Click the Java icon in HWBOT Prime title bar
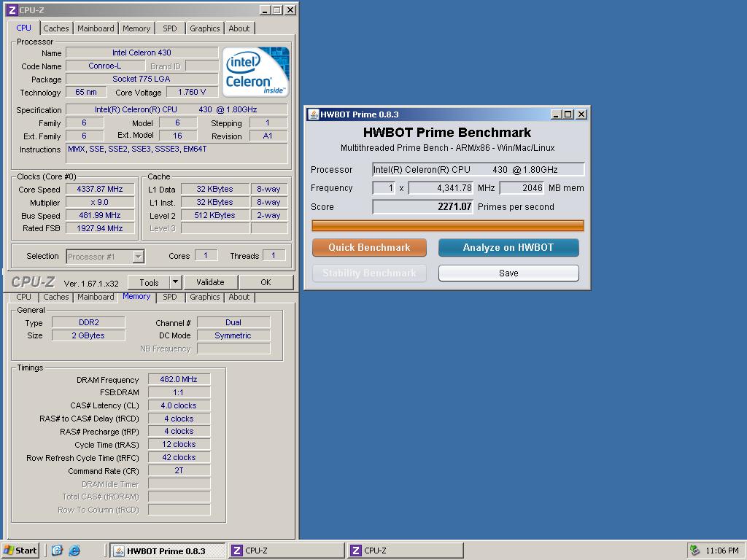Viewport: 747px width, 560px height. point(314,114)
